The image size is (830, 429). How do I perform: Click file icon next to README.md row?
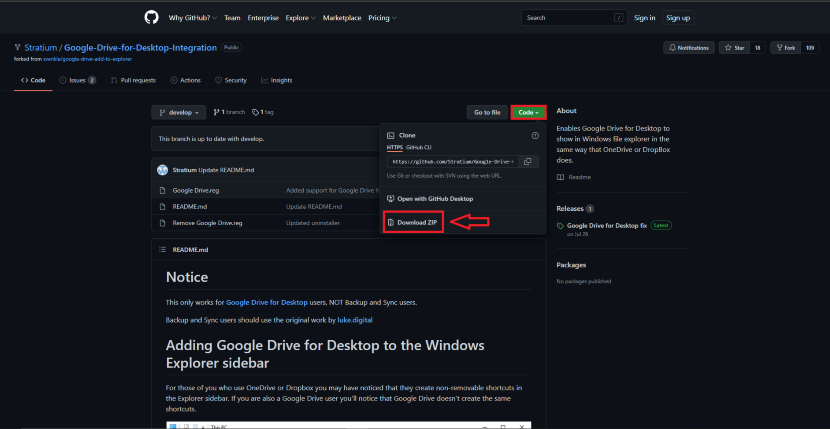(x=163, y=207)
